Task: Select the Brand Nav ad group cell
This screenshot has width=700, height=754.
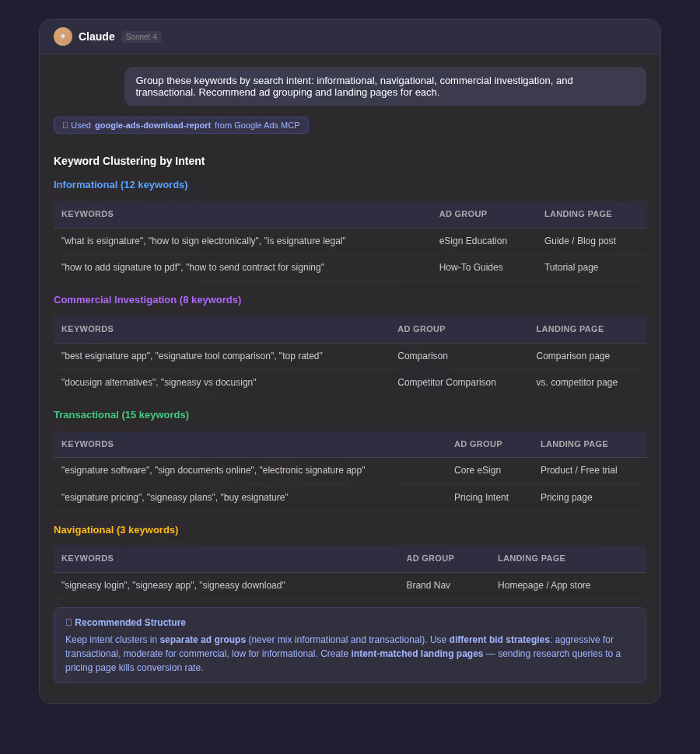Action: [x=429, y=585]
